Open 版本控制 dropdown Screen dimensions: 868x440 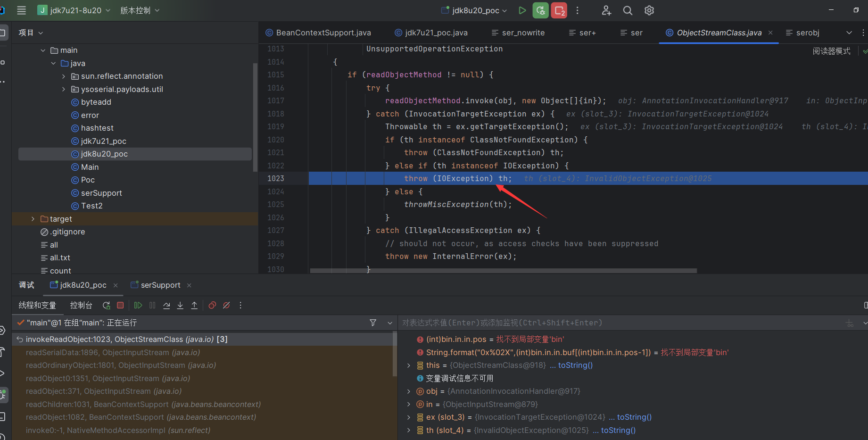(140, 10)
